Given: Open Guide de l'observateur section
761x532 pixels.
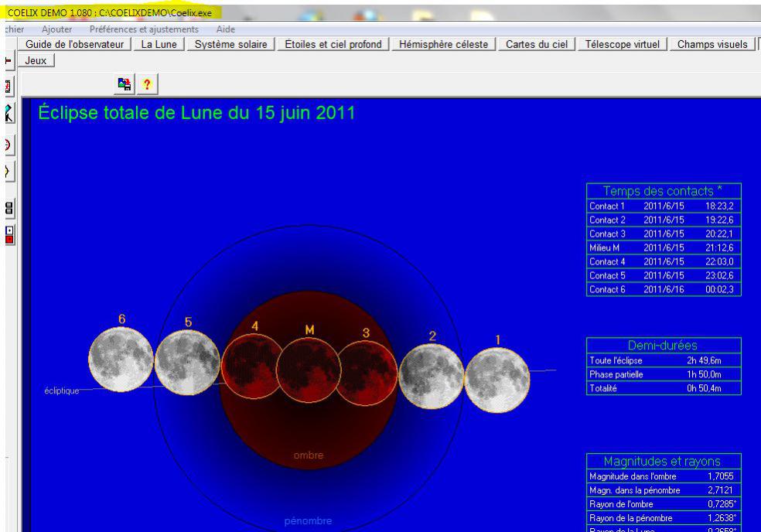Looking at the screenshot, I should (75, 44).
